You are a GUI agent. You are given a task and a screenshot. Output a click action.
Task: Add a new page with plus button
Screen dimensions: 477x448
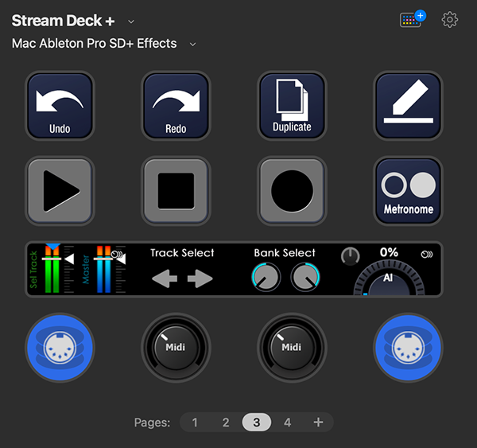318,423
